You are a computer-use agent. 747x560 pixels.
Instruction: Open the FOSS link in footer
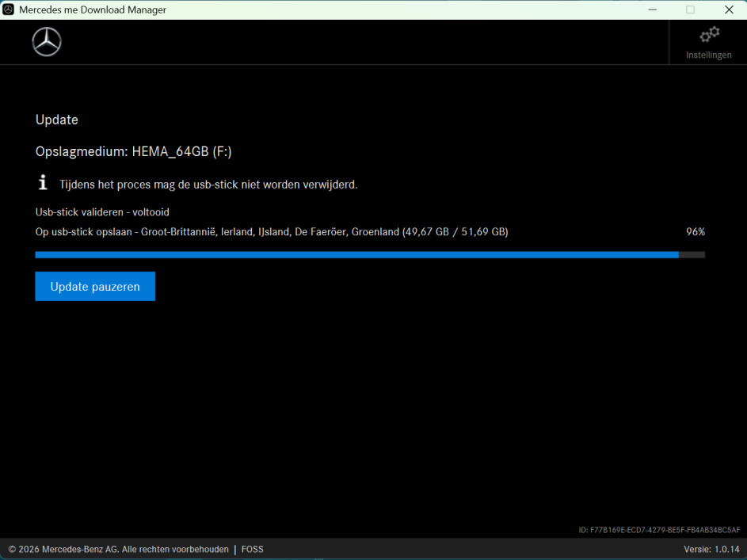click(x=252, y=549)
